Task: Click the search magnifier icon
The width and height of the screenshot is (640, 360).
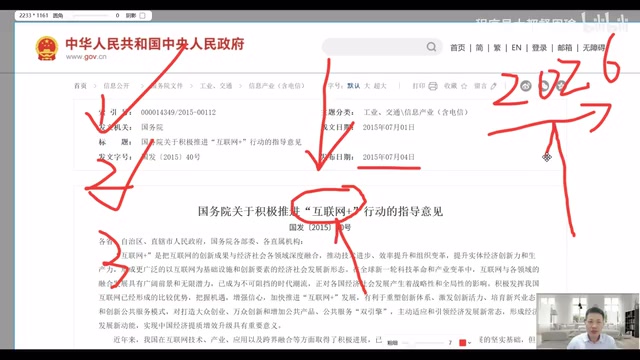Action: [431, 47]
